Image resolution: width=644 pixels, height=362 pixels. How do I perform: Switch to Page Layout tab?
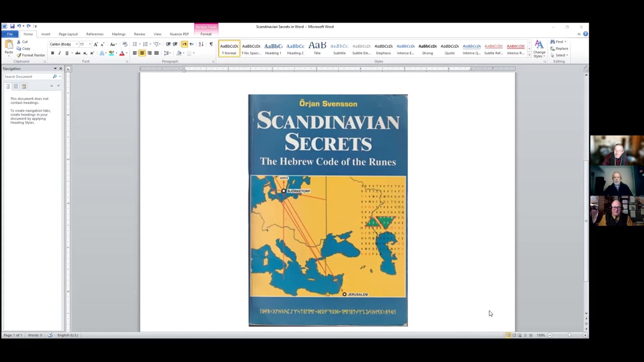click(68, 34)
